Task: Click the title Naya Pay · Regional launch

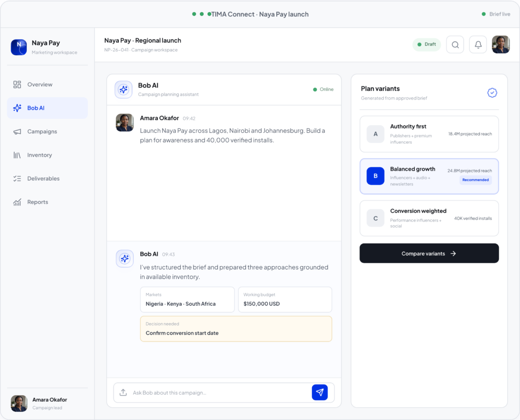Action: click(x=143, y=41)
